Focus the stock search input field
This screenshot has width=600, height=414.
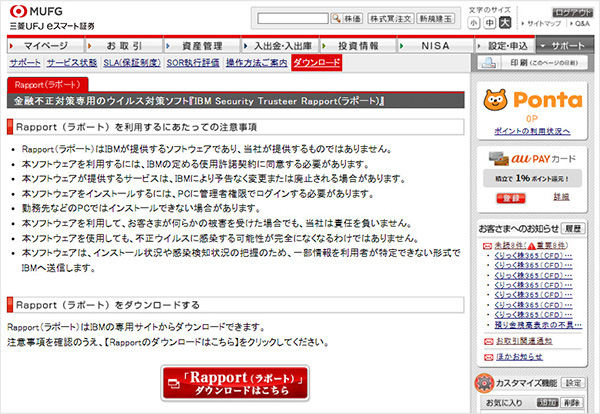pos(293,18)
